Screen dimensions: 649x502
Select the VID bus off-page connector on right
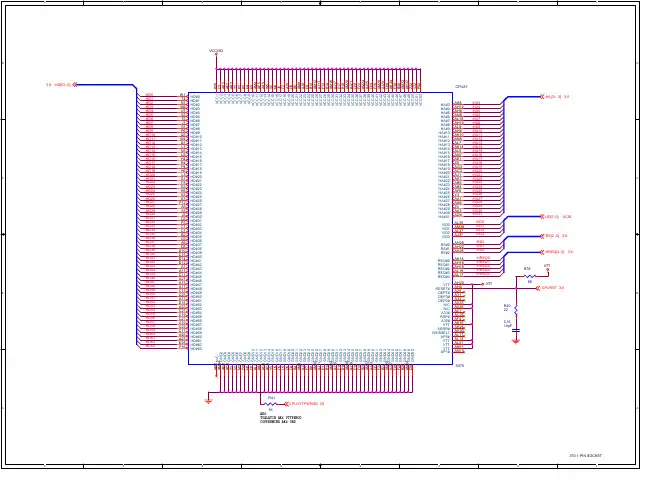[x=542, y=216]
